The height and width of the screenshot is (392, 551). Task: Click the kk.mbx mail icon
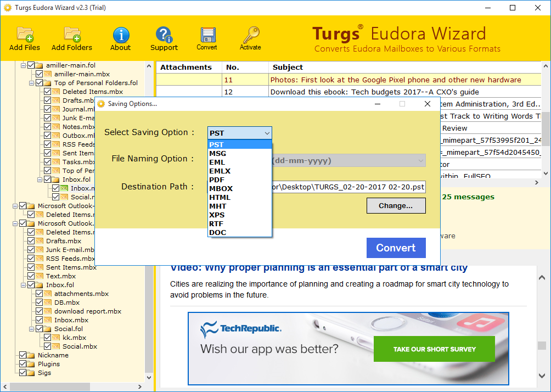point(55,338)
